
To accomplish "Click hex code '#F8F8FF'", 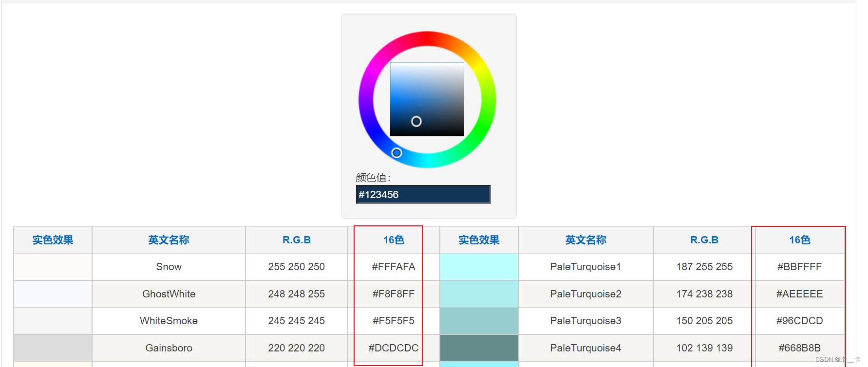I will (394, 294).
